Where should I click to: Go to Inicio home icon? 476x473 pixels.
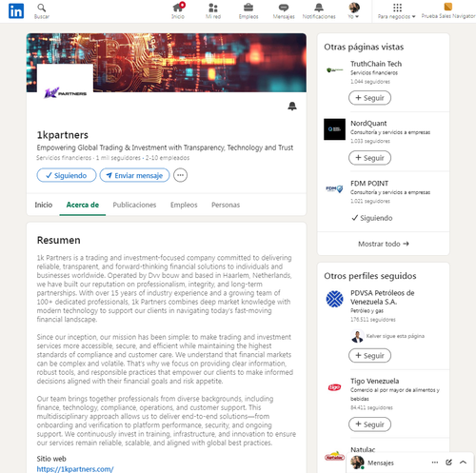tap(178, 10)
